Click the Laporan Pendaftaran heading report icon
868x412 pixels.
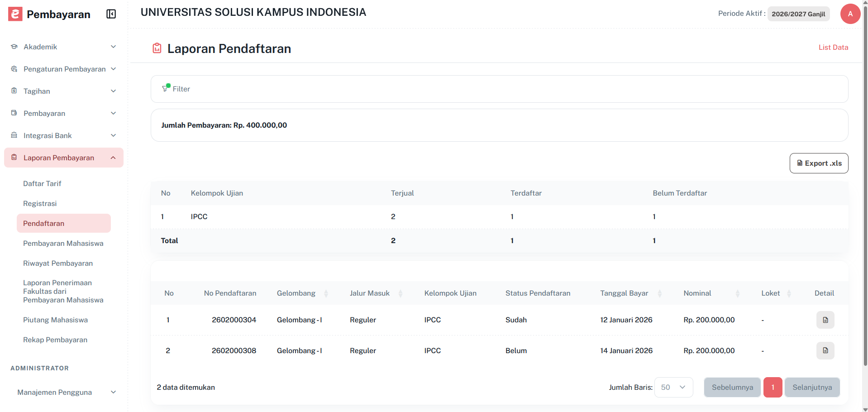click(x=157, y=48)
